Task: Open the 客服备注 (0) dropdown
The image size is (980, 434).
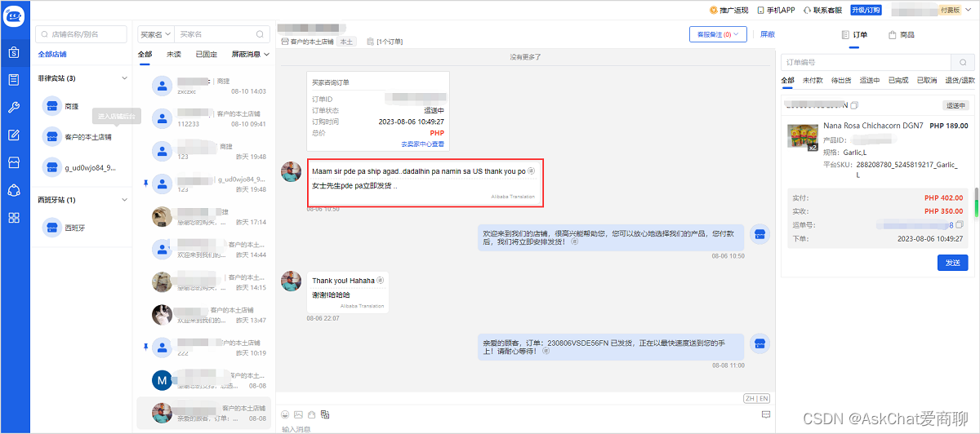Action: click(718, 34)
